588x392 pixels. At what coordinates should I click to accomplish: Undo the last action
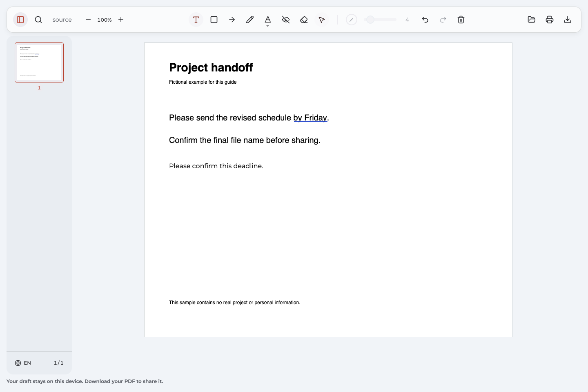point(425,20)
